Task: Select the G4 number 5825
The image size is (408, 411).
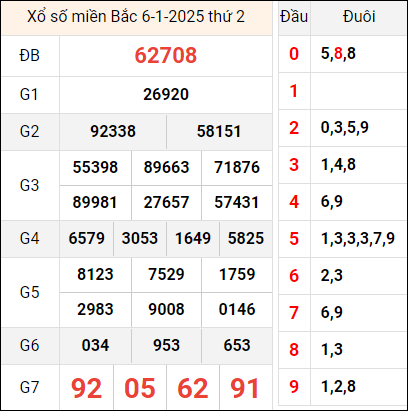Action: pyautogui.click(x=246, y=239)
